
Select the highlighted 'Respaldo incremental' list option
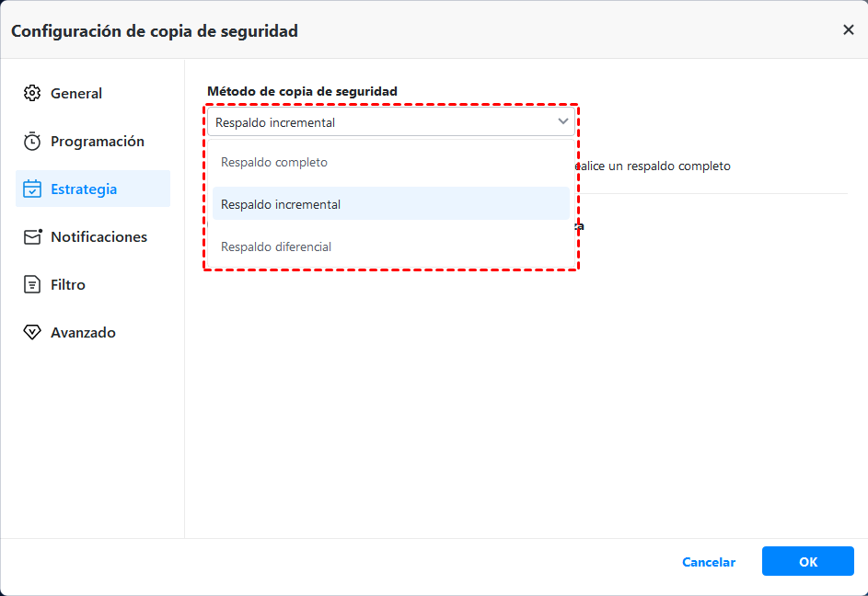281,204
